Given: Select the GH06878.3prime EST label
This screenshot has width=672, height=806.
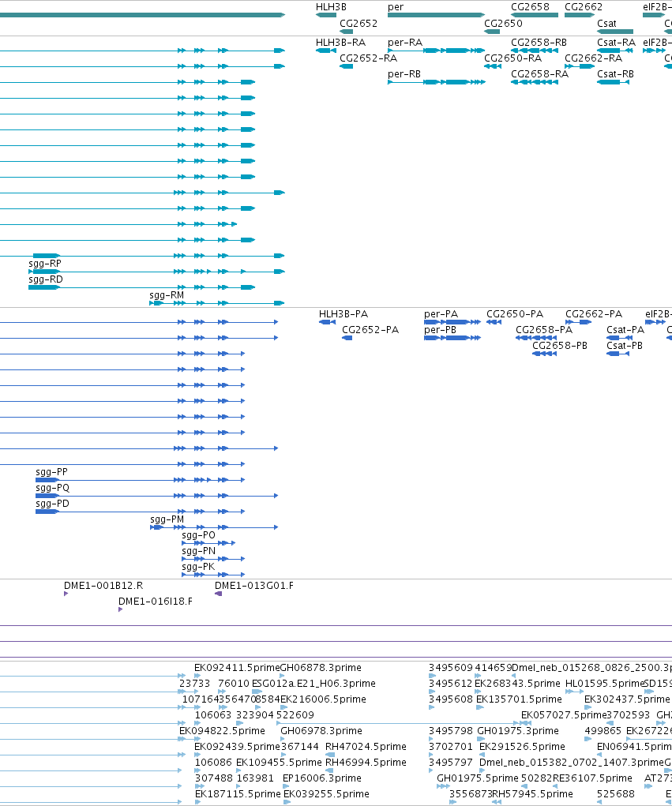Looking at the screenshot, I should click(x=321, y=668).
